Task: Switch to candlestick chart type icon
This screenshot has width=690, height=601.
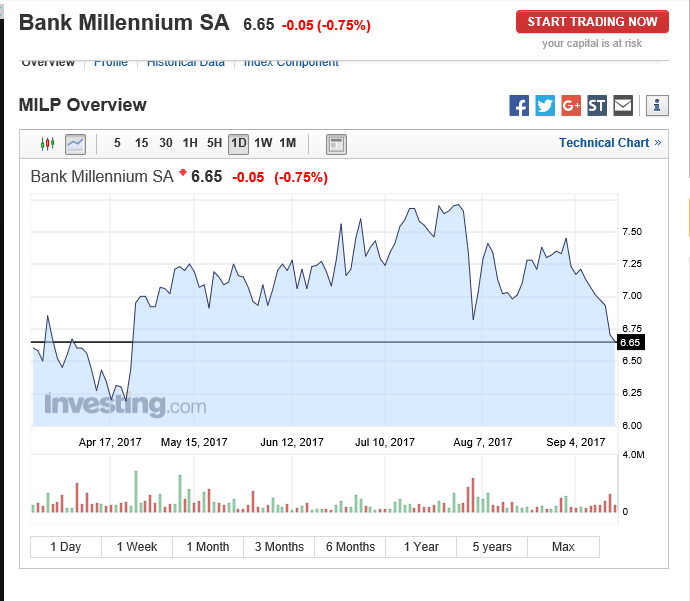Action: 48,143
